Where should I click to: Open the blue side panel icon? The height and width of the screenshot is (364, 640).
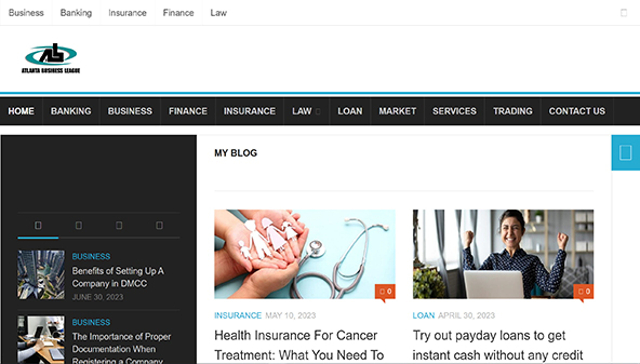click(625, 153)
